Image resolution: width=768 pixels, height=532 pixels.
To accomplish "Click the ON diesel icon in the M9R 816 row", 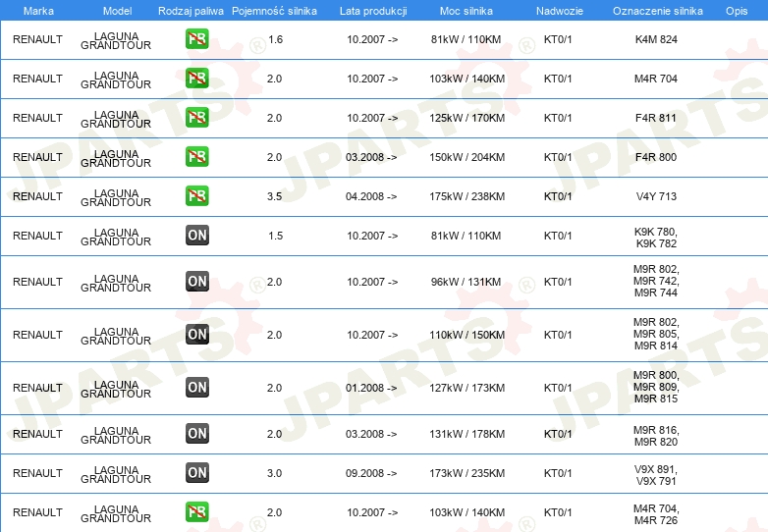I will pyautogui.click(x=196, y=434).
